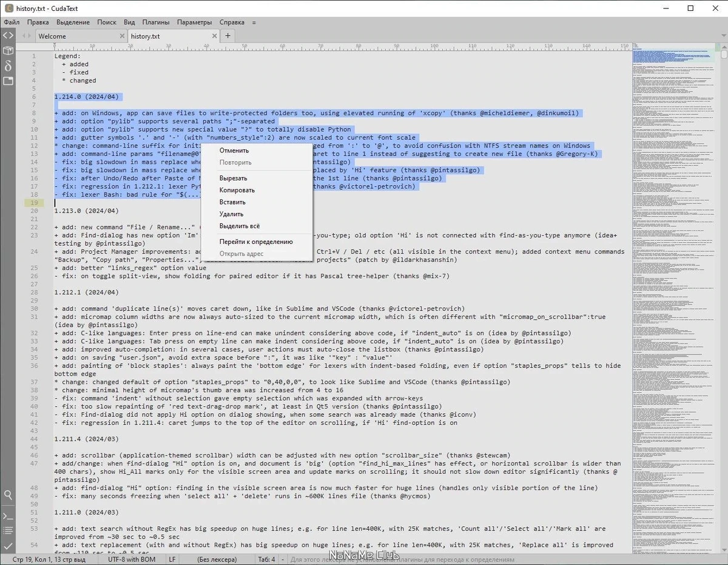This screenshot has width=728, height=565.
Task: Click line number 30 in gutter
Action: [x=33, y=309]
